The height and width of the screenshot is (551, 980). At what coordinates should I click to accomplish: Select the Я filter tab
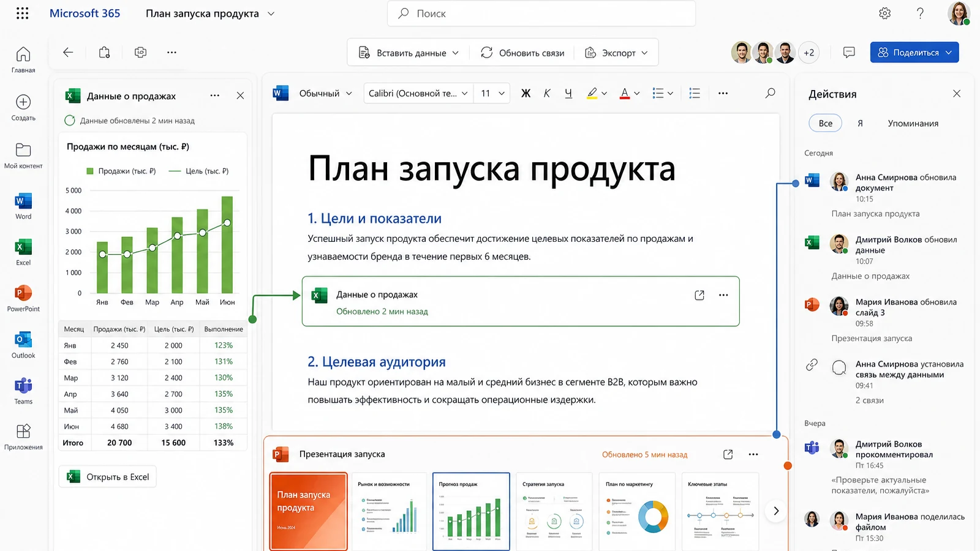click(860, 123)
